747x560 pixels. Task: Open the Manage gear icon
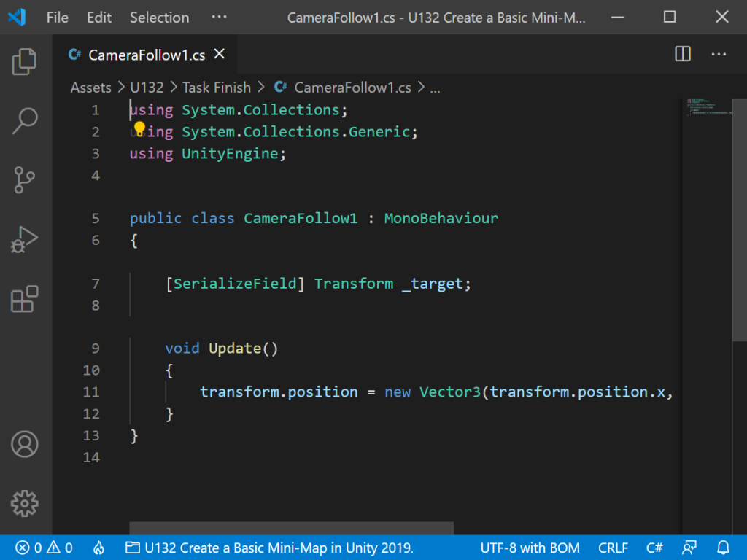[25, 503]
